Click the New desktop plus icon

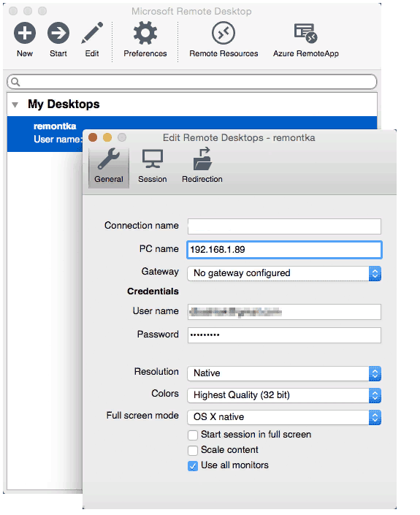[x=25, y=33]
